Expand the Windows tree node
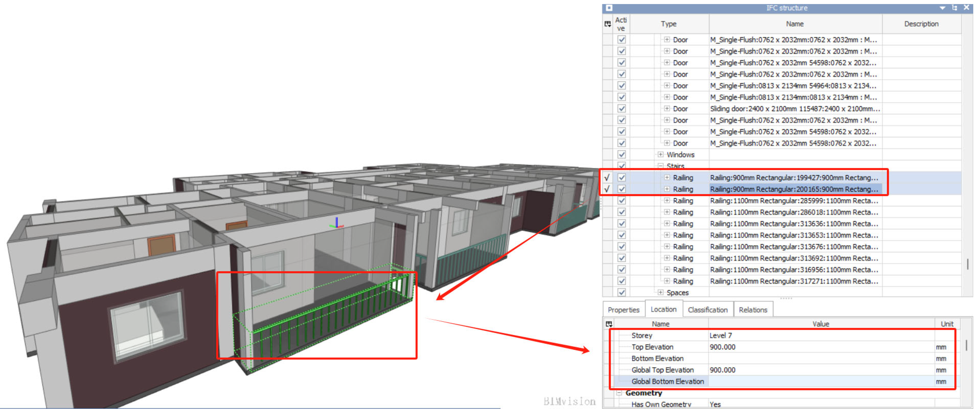 (x=661, y=155)
